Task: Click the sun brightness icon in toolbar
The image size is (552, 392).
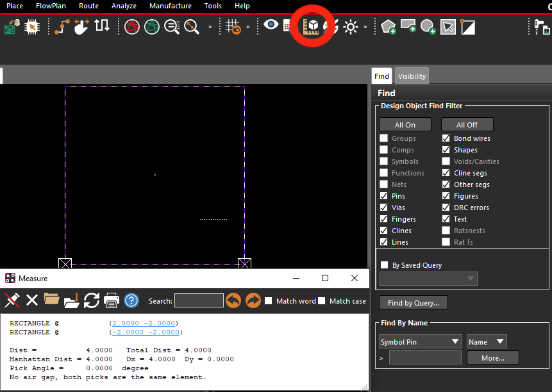Action: pos(351,27)
